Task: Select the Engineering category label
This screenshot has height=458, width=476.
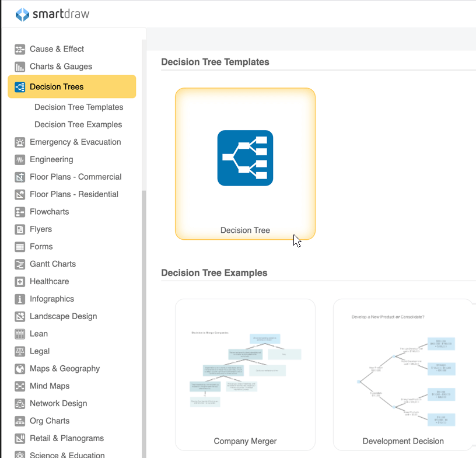Action: pyautogui.click(x=51, y=159)
